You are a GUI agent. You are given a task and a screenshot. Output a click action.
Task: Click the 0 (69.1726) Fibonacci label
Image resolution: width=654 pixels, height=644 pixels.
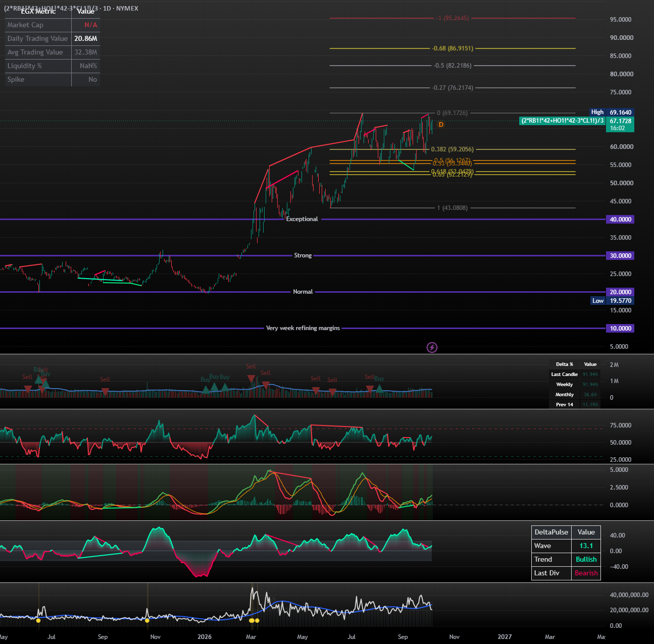tap(452, 113)
